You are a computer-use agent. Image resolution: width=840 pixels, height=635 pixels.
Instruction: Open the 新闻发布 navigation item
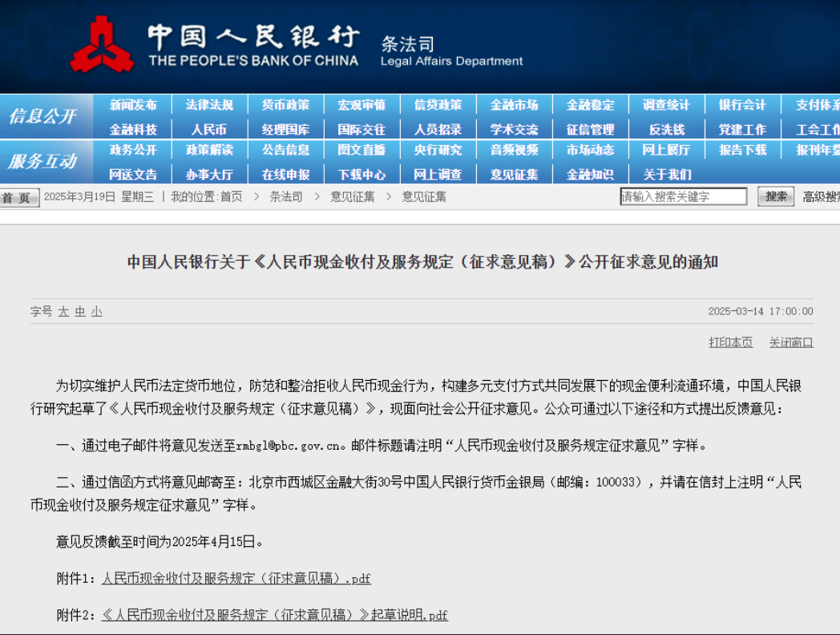click(133, 105)
